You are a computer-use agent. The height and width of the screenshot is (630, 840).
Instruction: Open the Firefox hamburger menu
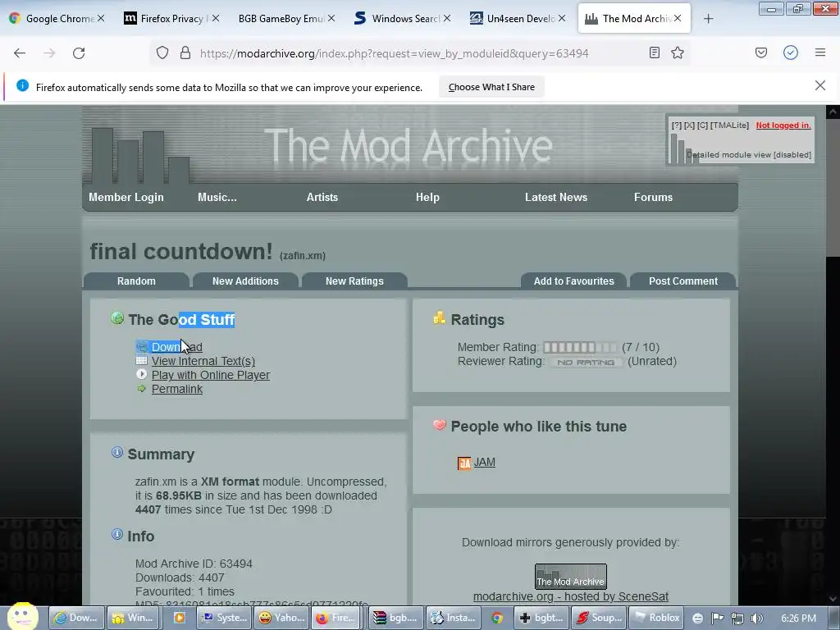click(x=820, y=52)
